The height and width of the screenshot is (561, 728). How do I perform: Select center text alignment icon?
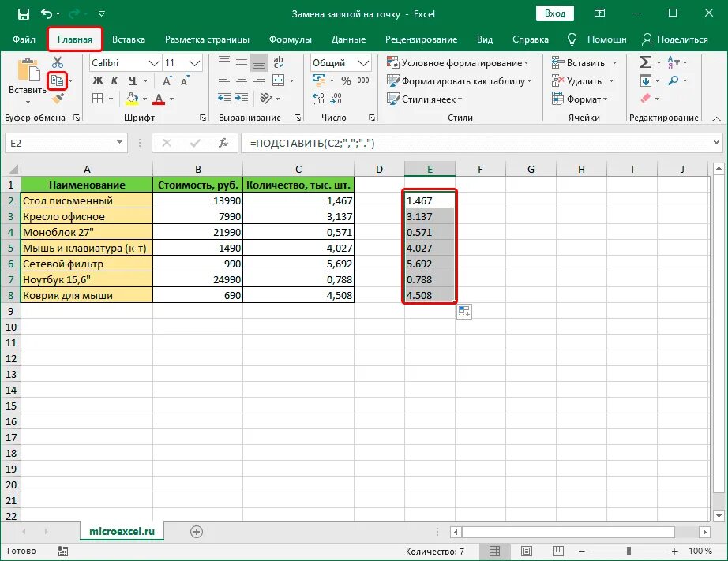pos(242,80)
